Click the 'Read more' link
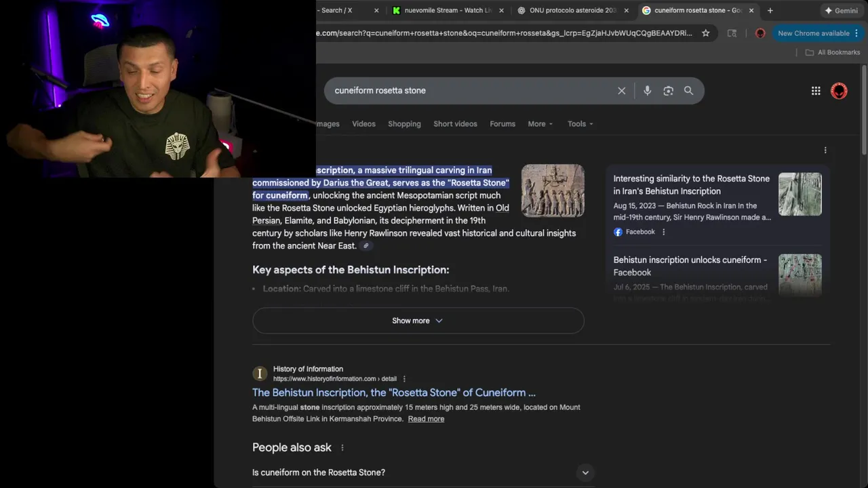This screenshot has width=868, height=488. coord(426,419)
